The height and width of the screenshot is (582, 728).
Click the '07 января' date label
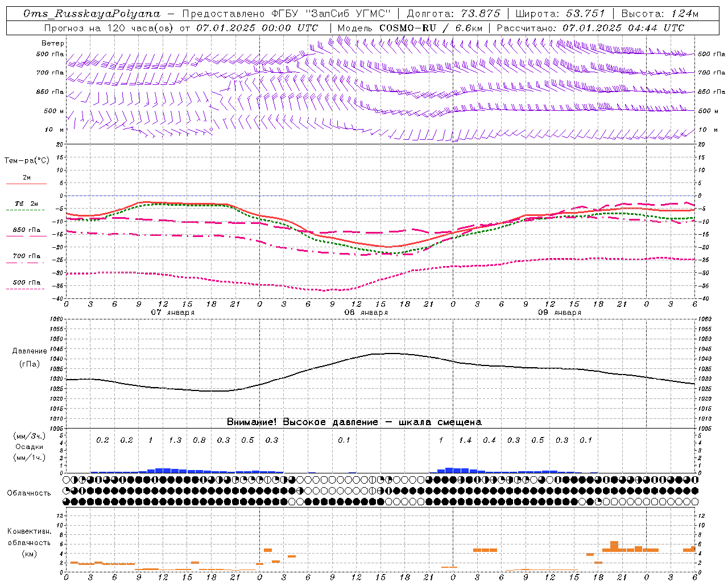(x=172, y=313)
